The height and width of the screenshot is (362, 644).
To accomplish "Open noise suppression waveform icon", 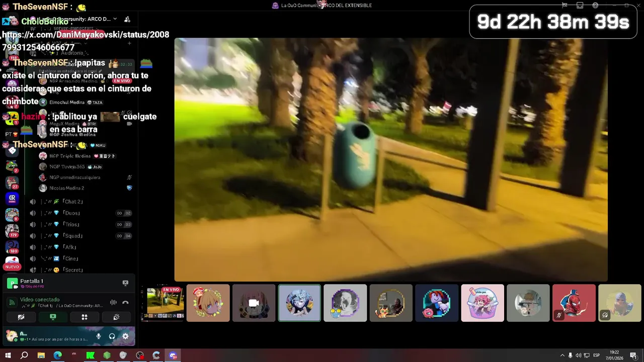I will pyautogui.click(x=113, y=303).
